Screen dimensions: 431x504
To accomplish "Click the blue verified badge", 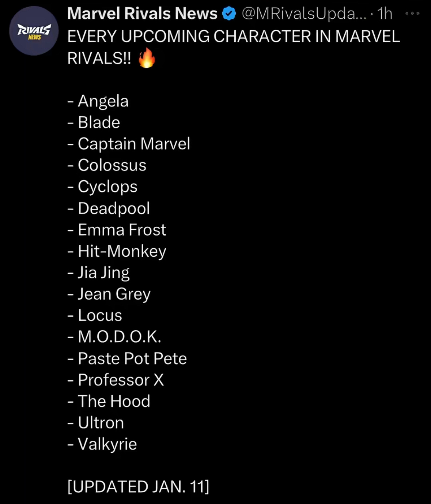I will coord(229,14).
